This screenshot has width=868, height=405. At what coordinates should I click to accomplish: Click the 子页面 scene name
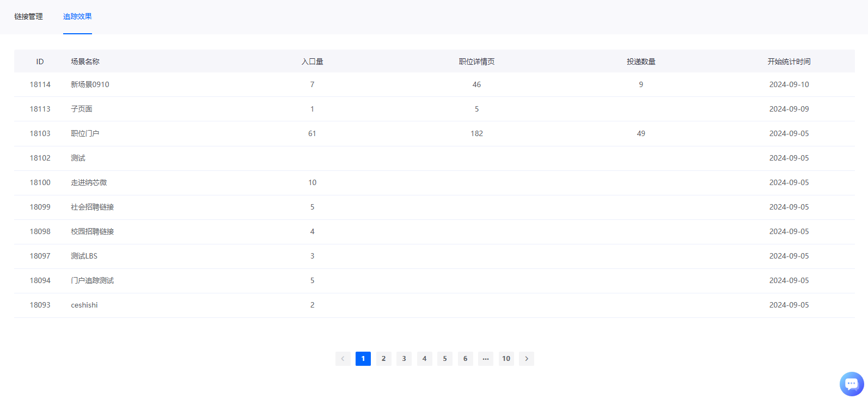click(82, 109)
